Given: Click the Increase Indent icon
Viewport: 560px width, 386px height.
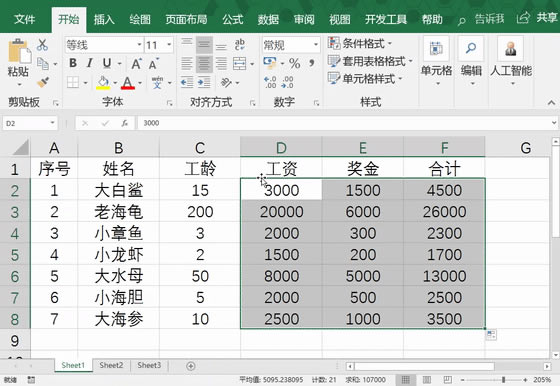Looking at the screenshot, I should point(204,83).
